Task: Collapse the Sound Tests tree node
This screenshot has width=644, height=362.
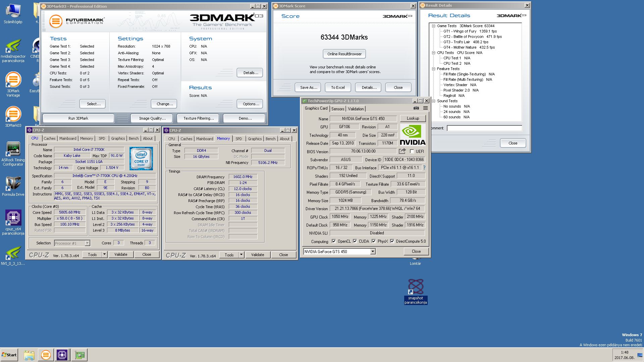Action: coord(434,101)
